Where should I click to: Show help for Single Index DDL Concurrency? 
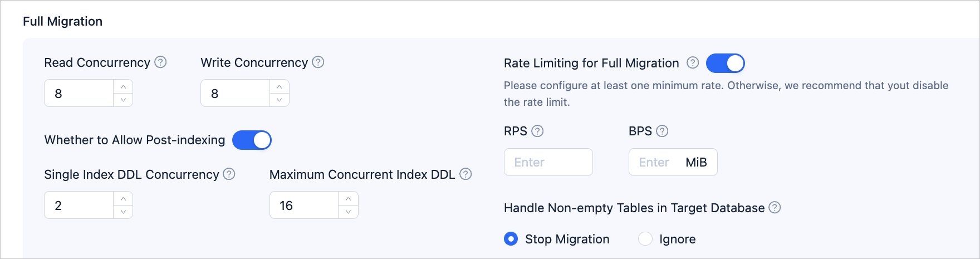coord(229,174)
